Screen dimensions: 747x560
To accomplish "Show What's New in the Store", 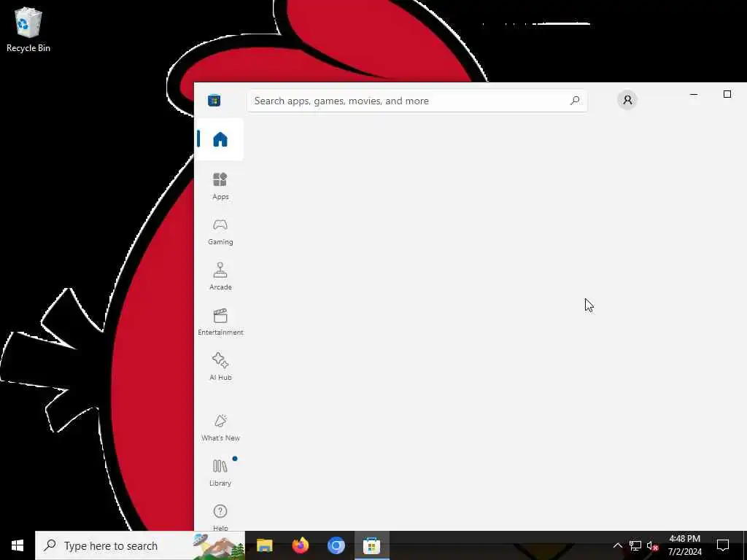I will (220, 427).
